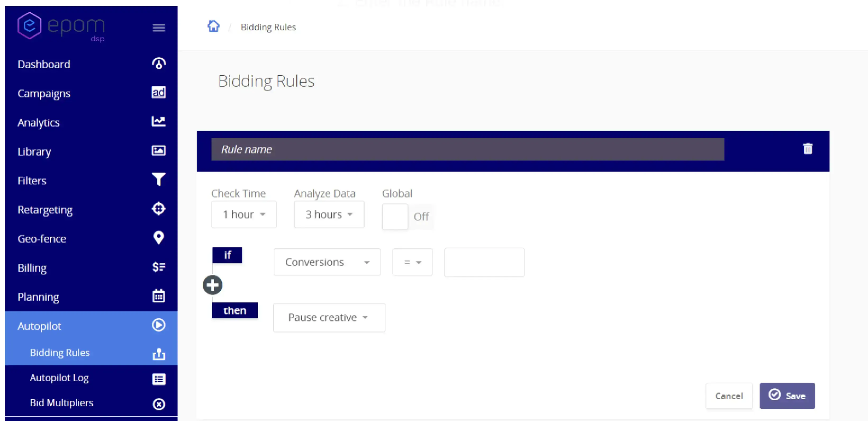Viewport: 868px width, 421px height.
Task: Open Analytics via the chart icon
Action: point(158,121)
